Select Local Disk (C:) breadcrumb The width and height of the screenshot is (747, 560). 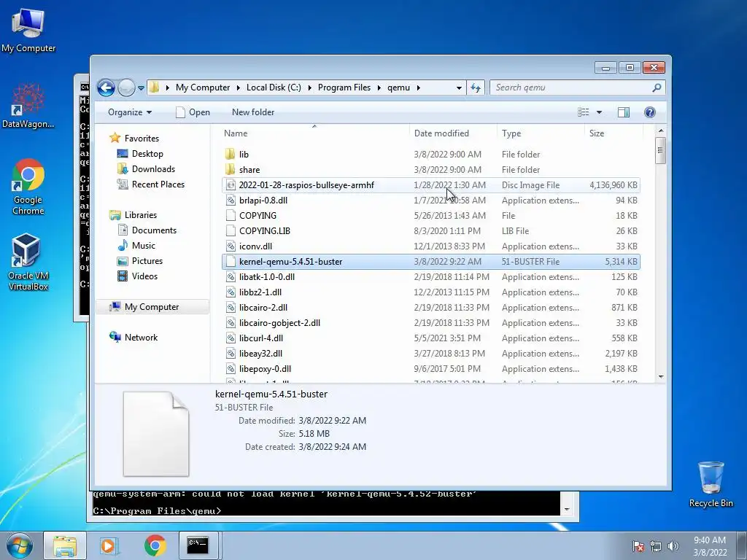point(274,87)
